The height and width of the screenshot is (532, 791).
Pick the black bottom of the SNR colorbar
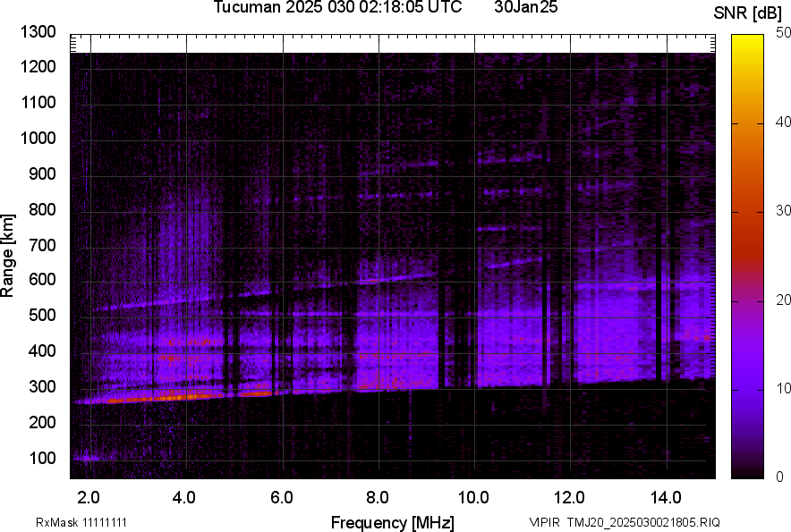[746, 474]
